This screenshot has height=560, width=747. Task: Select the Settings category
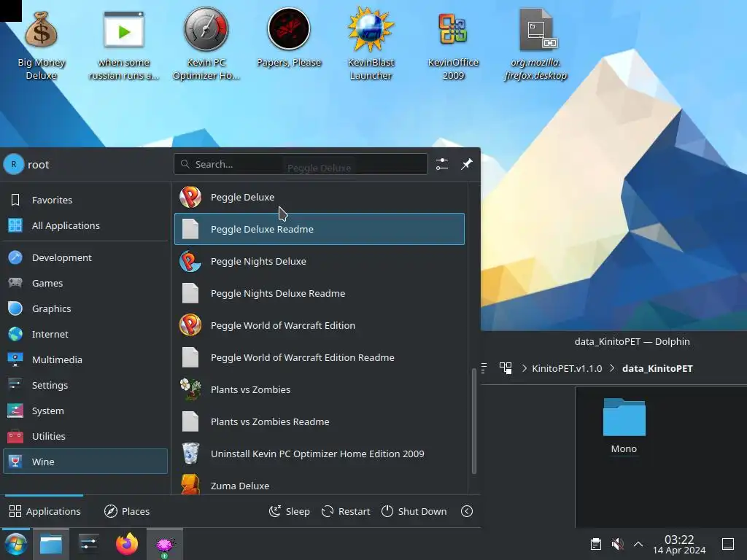pos(86,385)
